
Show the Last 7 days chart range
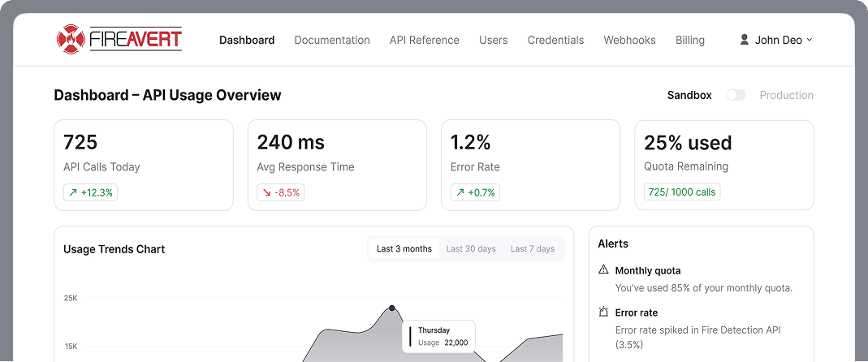click(x=533, y=248)
